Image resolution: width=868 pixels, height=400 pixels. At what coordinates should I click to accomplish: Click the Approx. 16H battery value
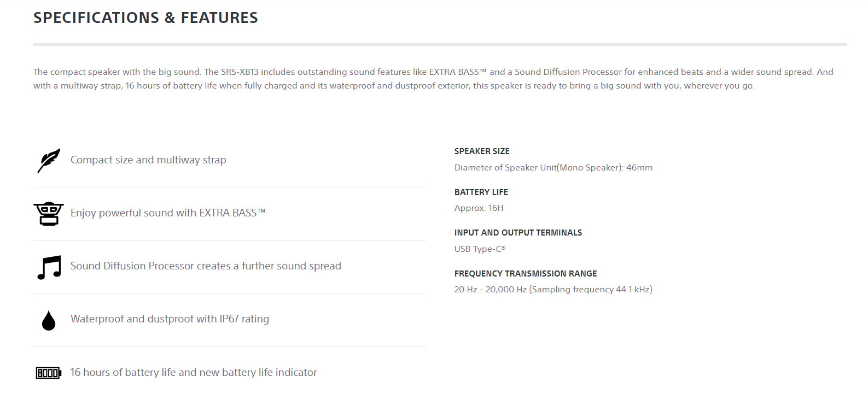[x=479, y=208]
